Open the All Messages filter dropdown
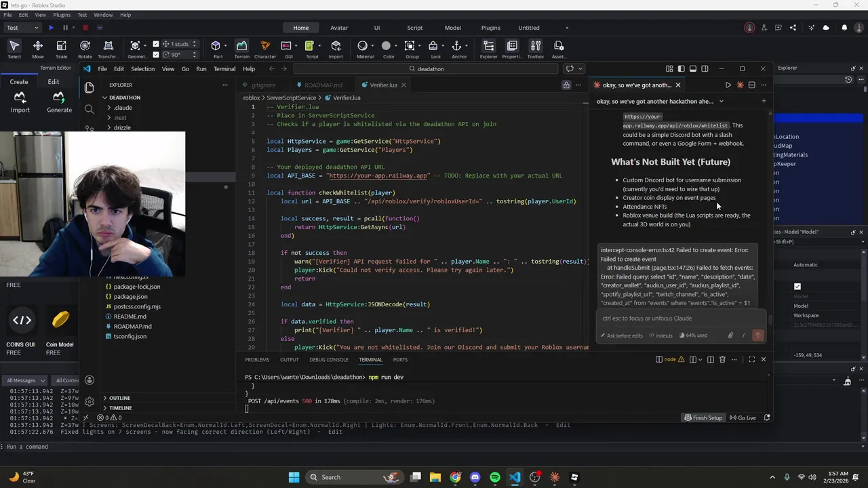 [25, 380]
